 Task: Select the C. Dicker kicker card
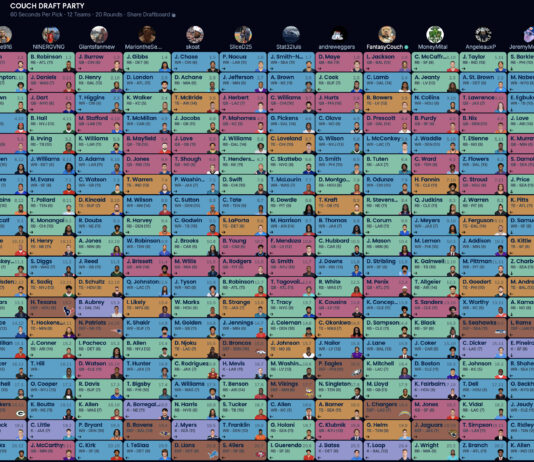tap(483, 348)
